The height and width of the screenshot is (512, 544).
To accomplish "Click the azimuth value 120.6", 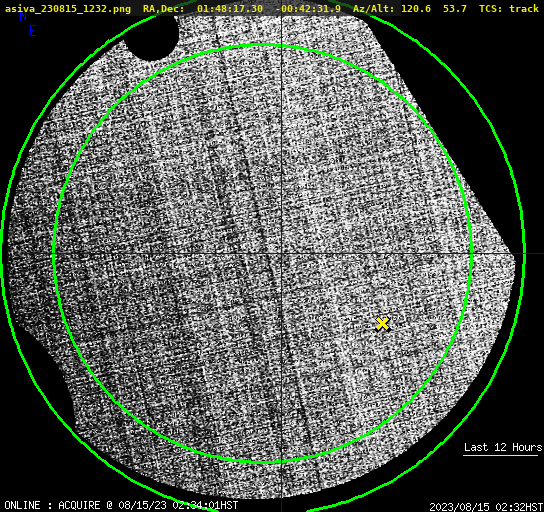I will point(416,8).
